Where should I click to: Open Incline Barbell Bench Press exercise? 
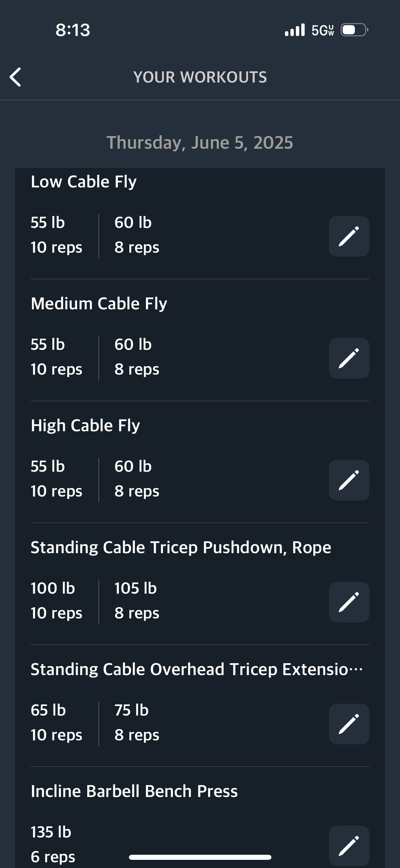(x=134, y=791)
